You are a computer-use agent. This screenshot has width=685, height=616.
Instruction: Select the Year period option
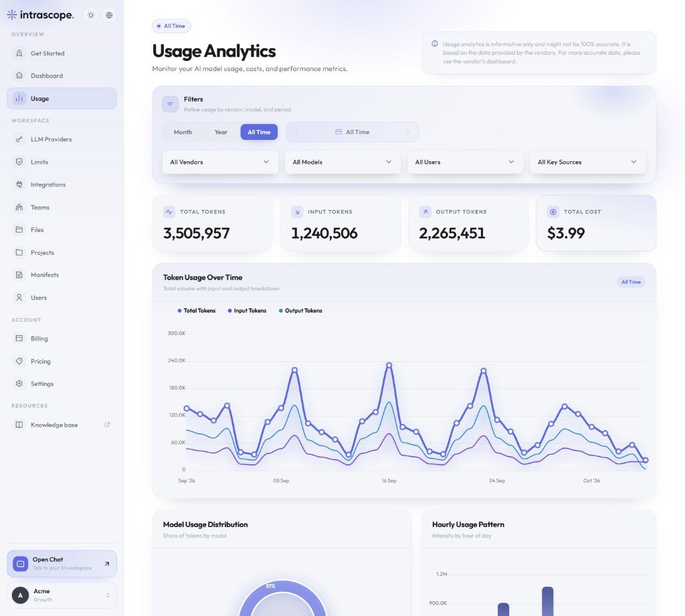click(x=221, y=132)
